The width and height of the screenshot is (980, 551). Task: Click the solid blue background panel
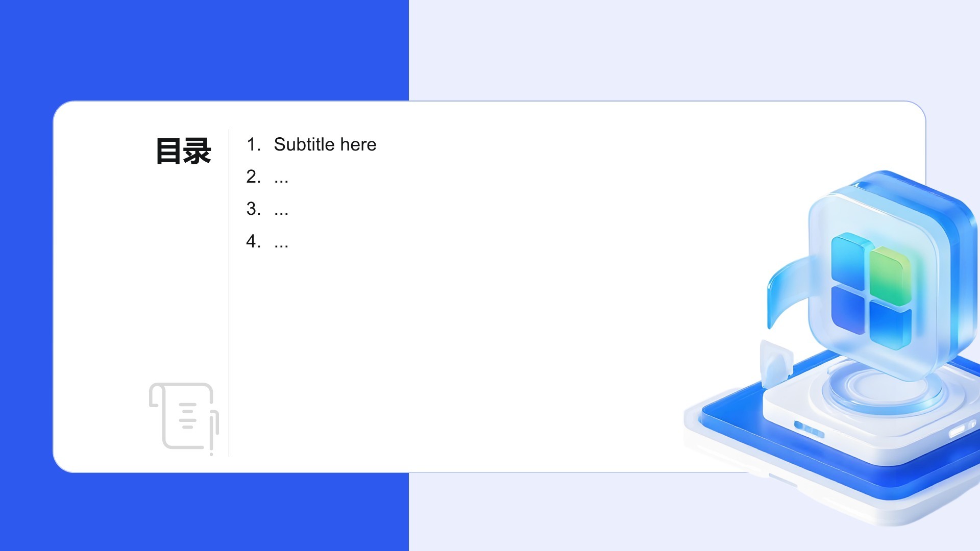pos(204,51)
